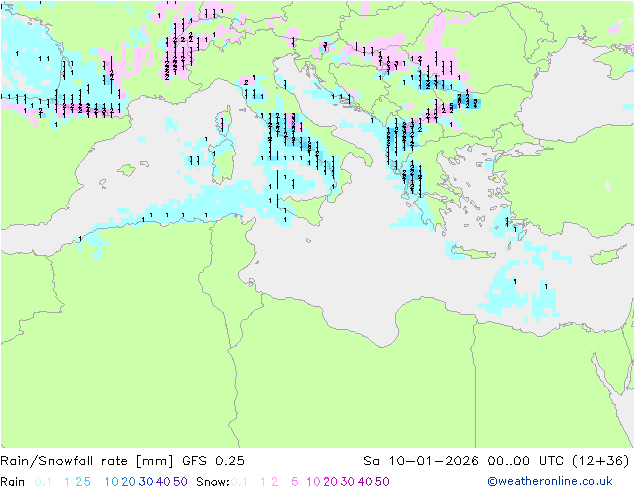Click the date "Sa 10-01-2026" text
This screenshot has height=490, width=634.
(x=421, y=461)
